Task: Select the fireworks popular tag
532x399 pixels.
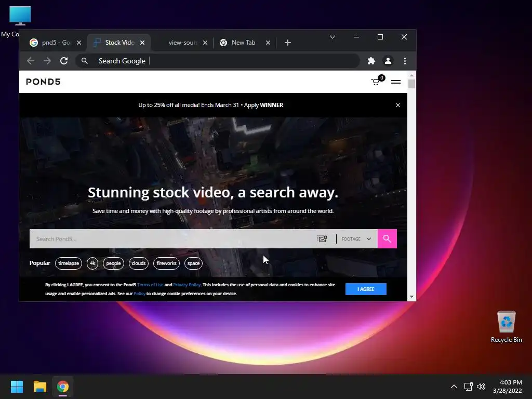Action: coord(166,263)
